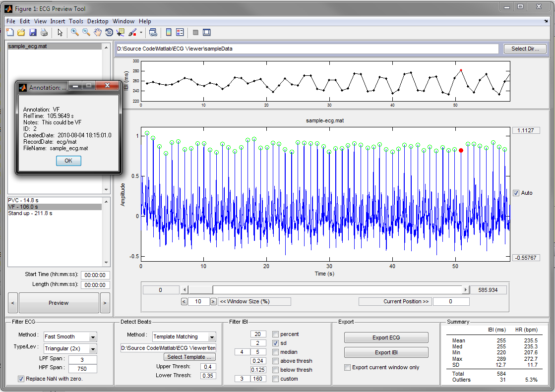The image size is (555, 392).
Task: Click the Export ECG button
Action: point(386,337)
